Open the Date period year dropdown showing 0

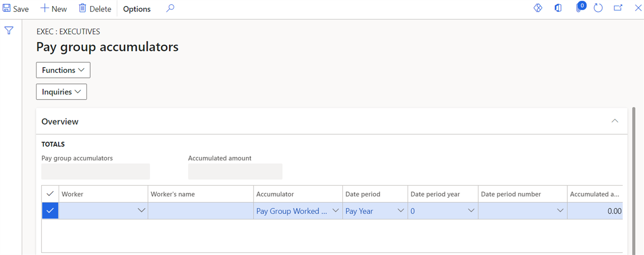click(x=471, y=211)
